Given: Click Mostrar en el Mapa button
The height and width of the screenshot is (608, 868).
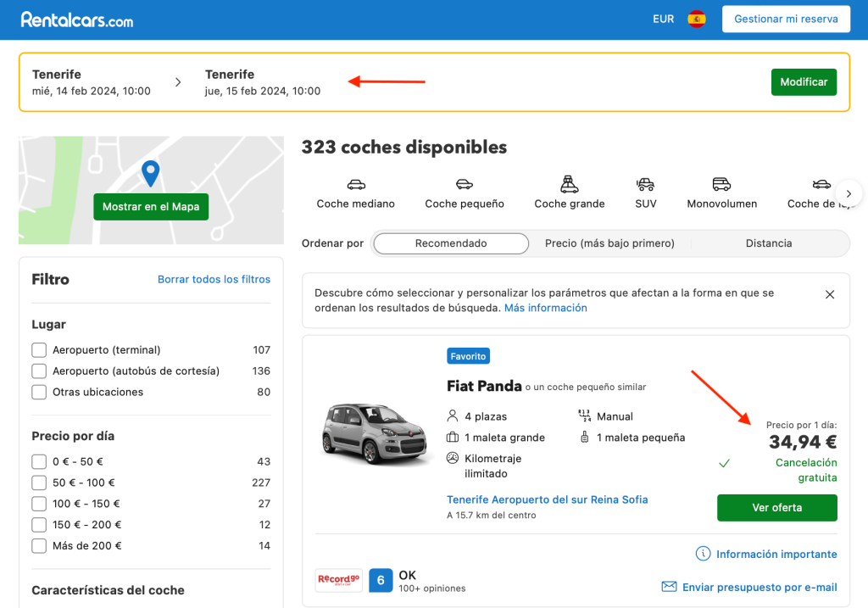Looking at the screenshot, I should (x=151, y=207).
